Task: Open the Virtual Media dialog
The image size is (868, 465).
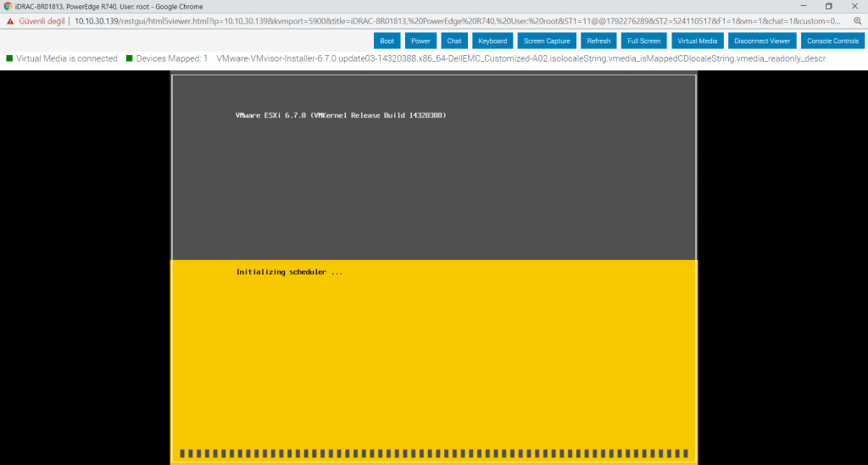Action: (698, 41)
